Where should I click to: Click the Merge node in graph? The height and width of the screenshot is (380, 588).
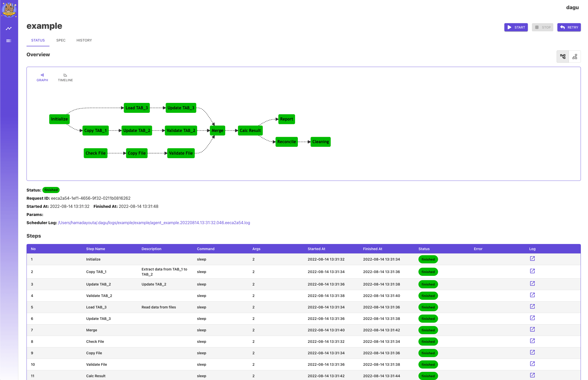tap(217, 130)
